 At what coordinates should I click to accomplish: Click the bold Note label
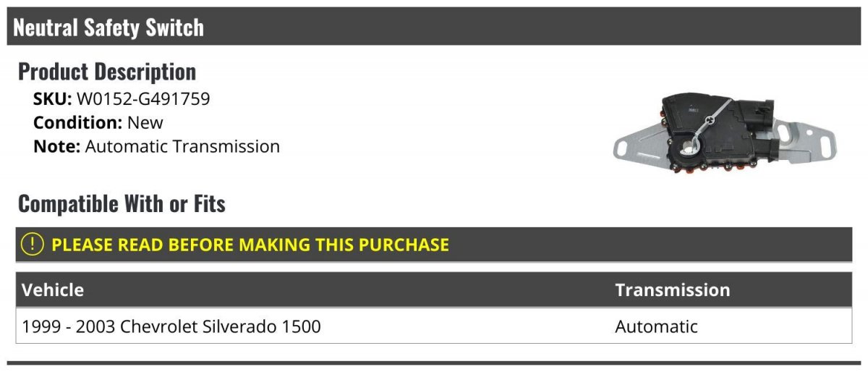(56, 146)
